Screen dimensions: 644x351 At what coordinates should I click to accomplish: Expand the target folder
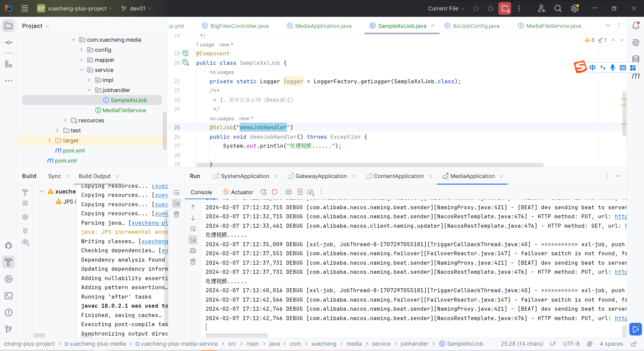click(x=50, y=140)
